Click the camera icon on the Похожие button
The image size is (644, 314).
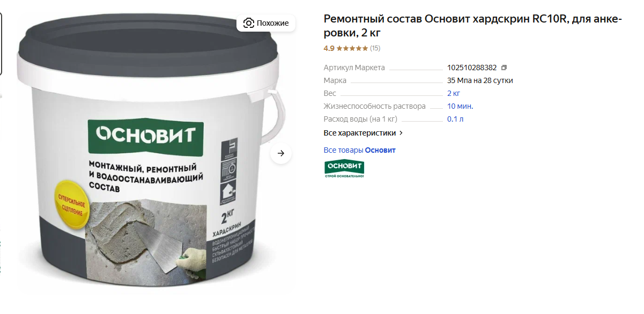[248, 23]
